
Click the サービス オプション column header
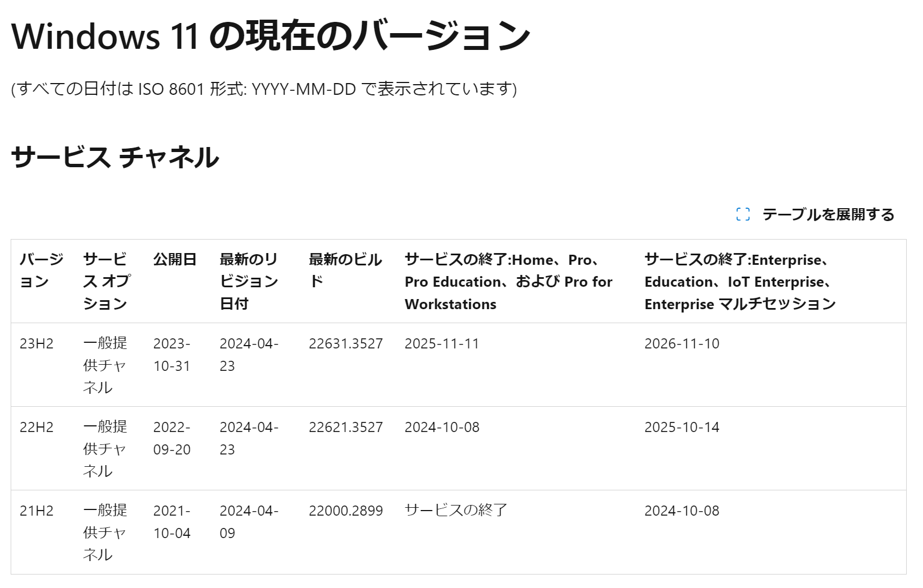click(x=107, y=281)
